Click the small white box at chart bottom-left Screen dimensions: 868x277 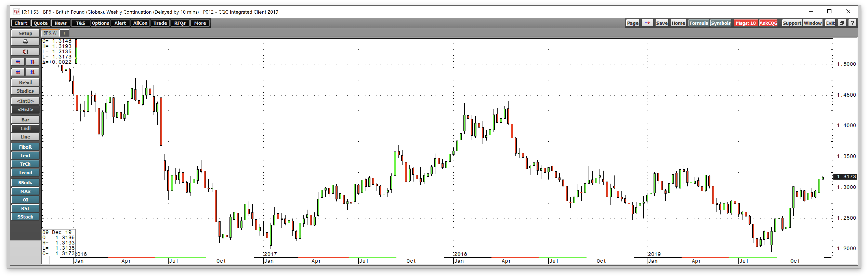click(x=46, y=261)
